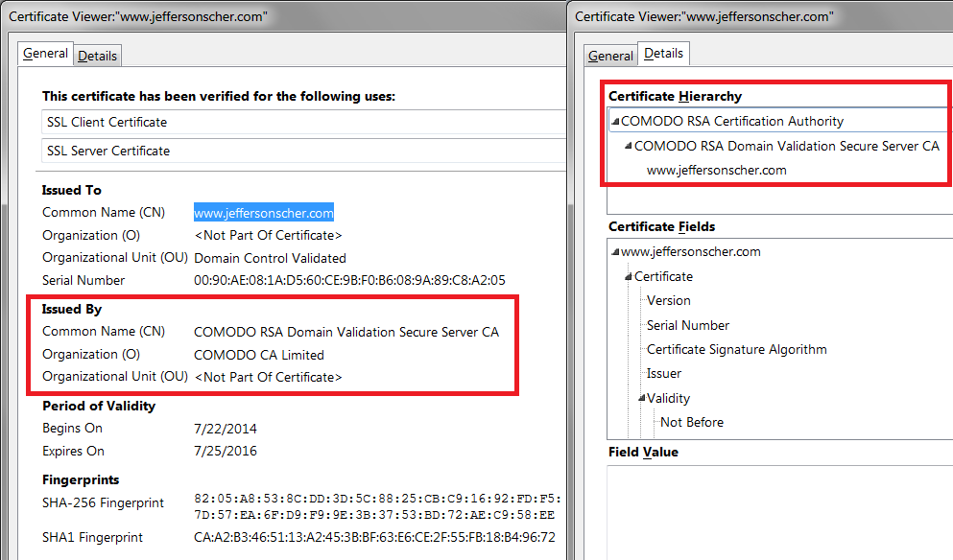Viewport: 953px width, 560px height.
Task: Click the SHA1 Fingerprint value
Action: coord(374,537)
